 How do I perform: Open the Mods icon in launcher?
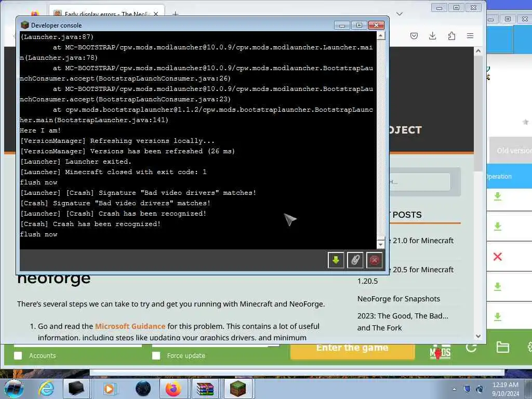tap(440, 352)
